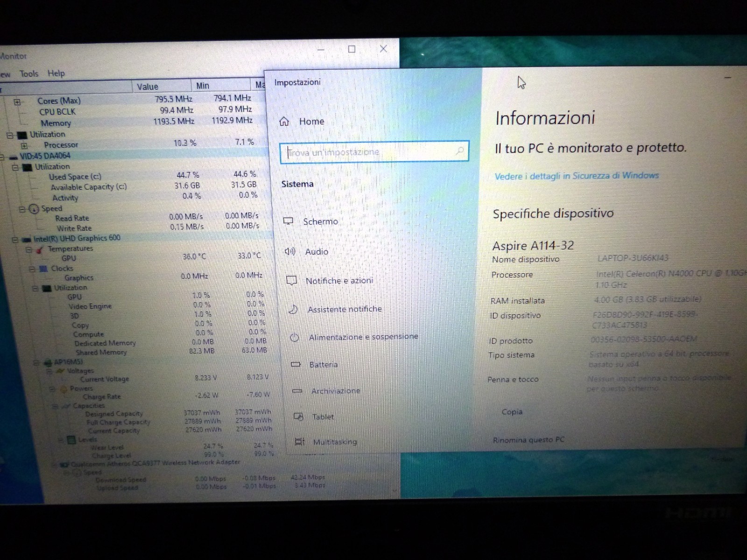Expand the Processor utilization node

24,146
